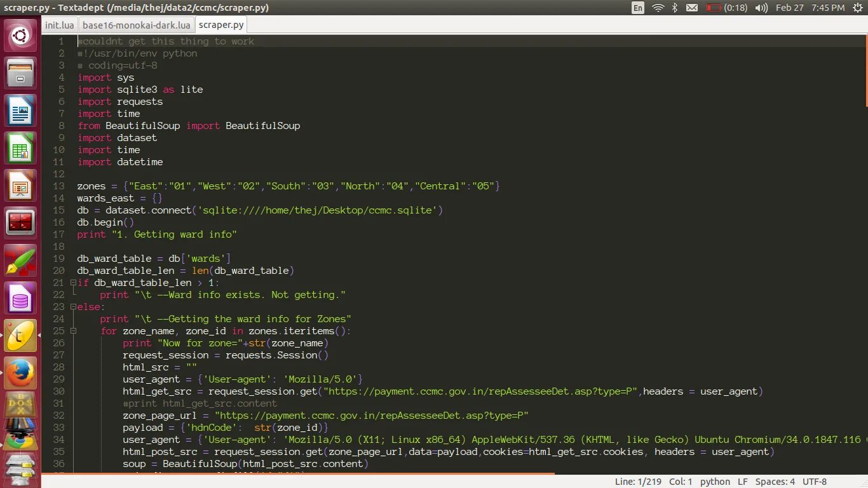
Task: Open Firefox from the dock
Action: point(20,372)
